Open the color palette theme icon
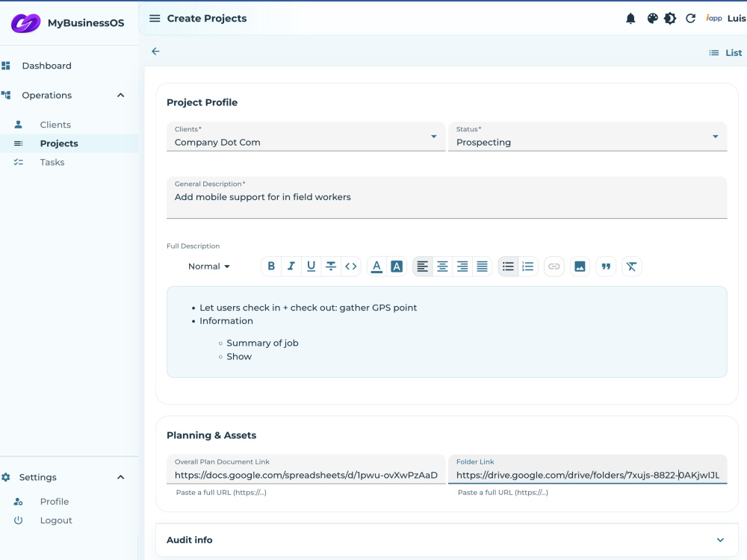The width and height of the screenshot is (747, 560). tap(652, 19)
